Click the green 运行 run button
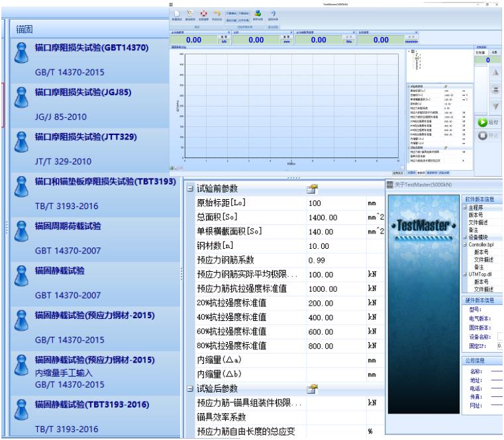 click(x=488, y=122)
